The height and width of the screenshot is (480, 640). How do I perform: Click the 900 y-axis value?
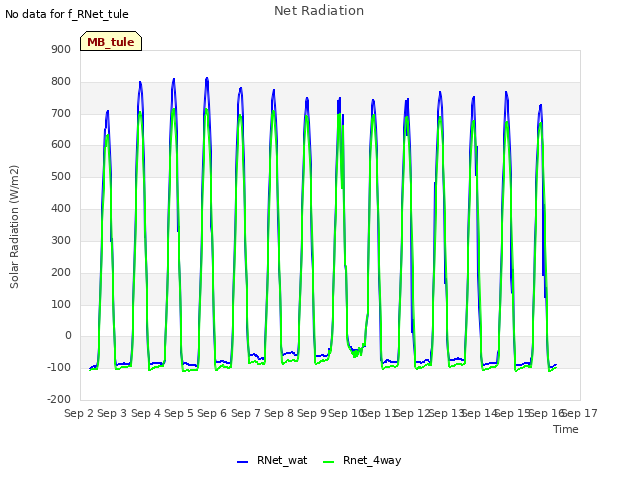tap(61, 49)
